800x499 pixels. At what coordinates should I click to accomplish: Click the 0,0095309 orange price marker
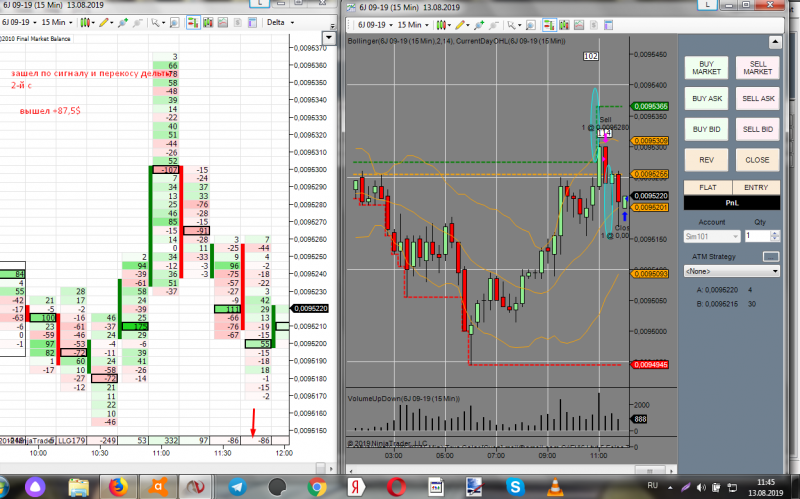650,141
